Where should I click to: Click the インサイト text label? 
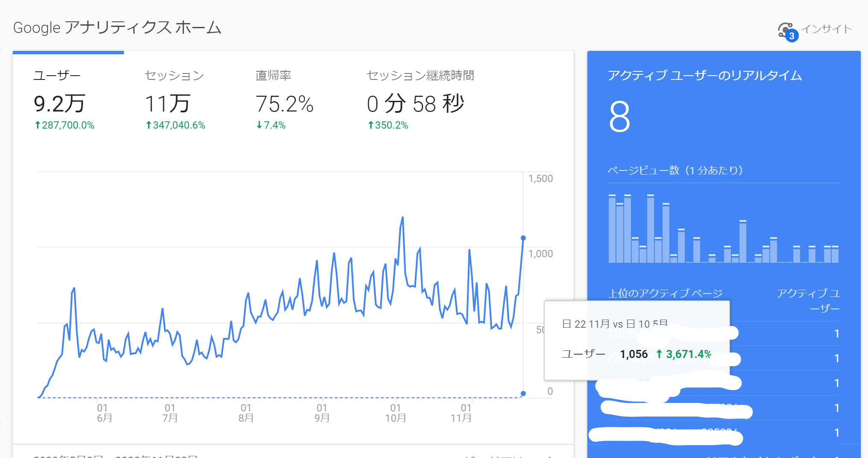826,29
